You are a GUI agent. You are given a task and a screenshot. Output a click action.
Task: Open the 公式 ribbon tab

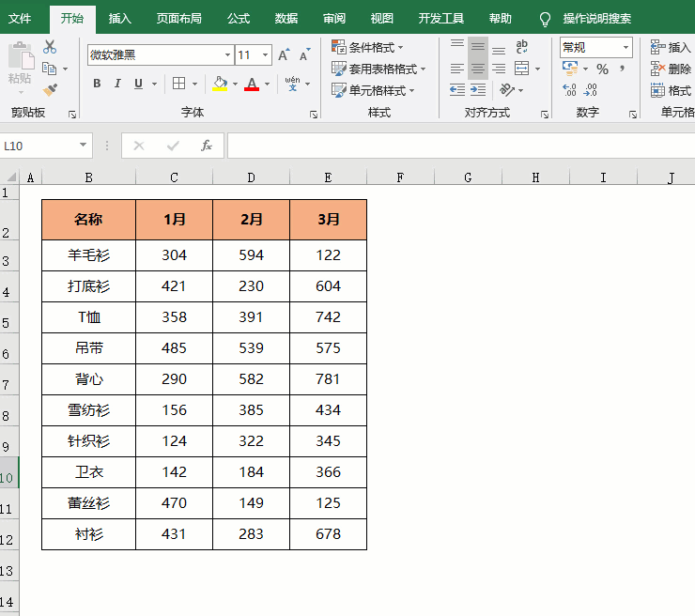[x=239, y=19]
